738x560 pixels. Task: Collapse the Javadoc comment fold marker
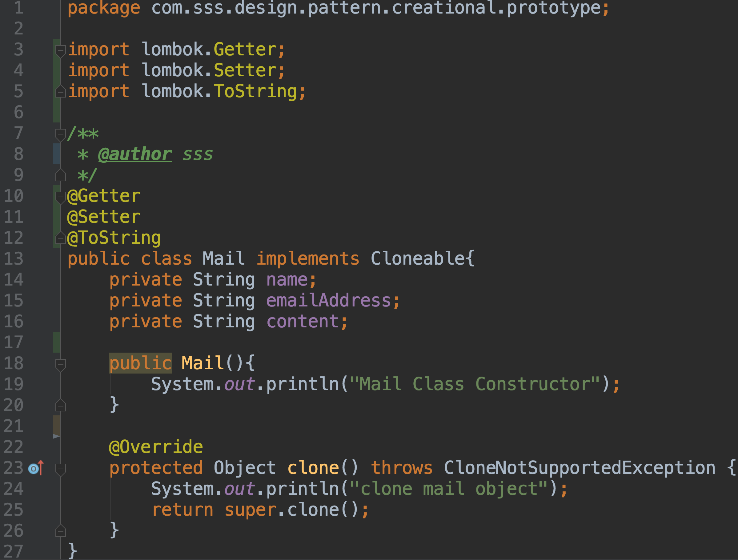(60, 135)
